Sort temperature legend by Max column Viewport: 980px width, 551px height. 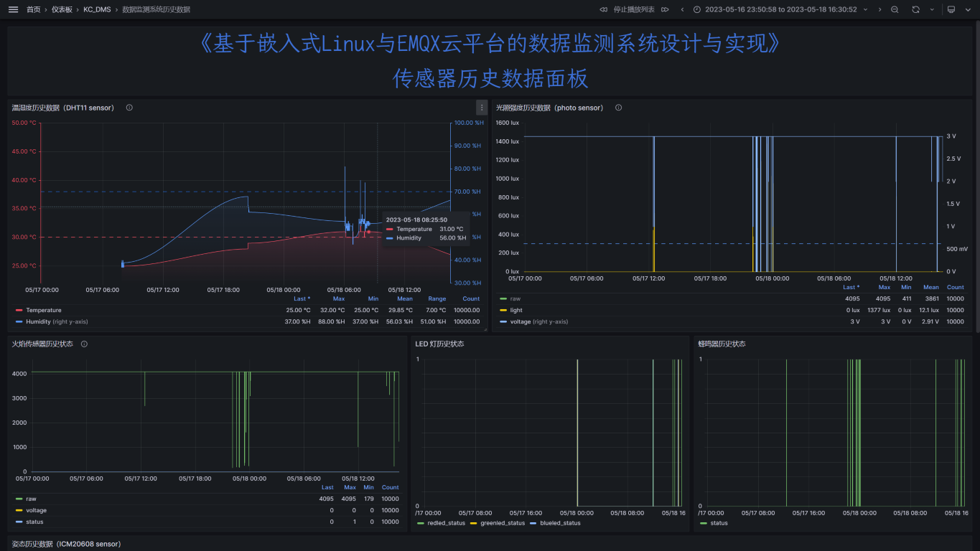339,298
